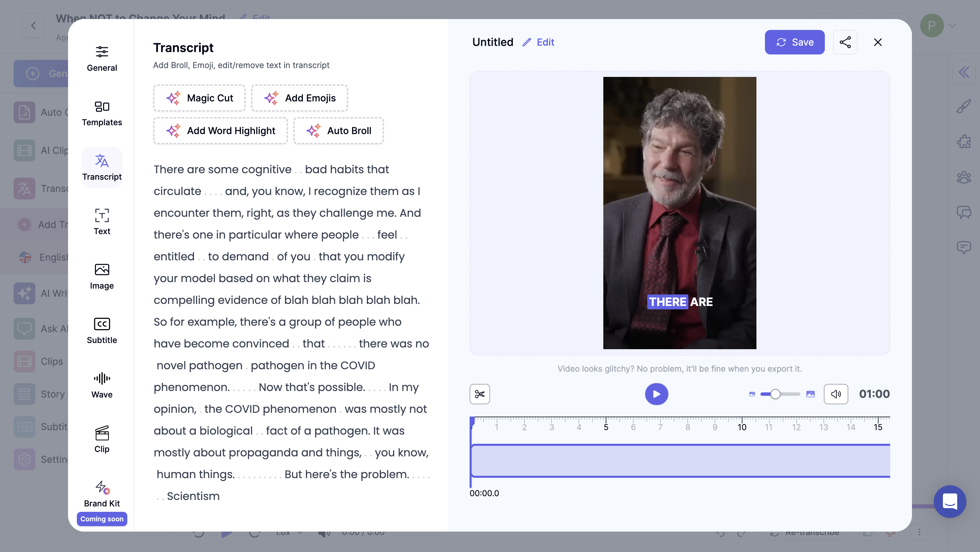Expand the Templates panel in sidebar
The image size is (980, 552).
point(102,112)
